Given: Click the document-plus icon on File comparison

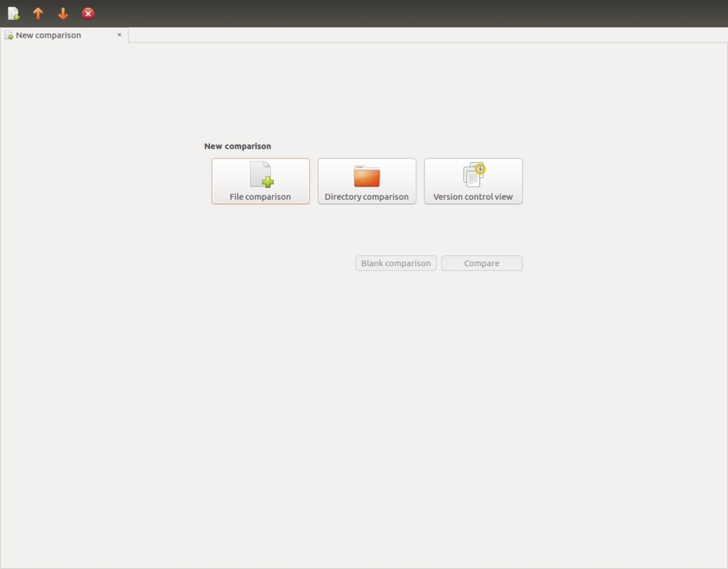Looking at the screenshot, I should [260, 174].
